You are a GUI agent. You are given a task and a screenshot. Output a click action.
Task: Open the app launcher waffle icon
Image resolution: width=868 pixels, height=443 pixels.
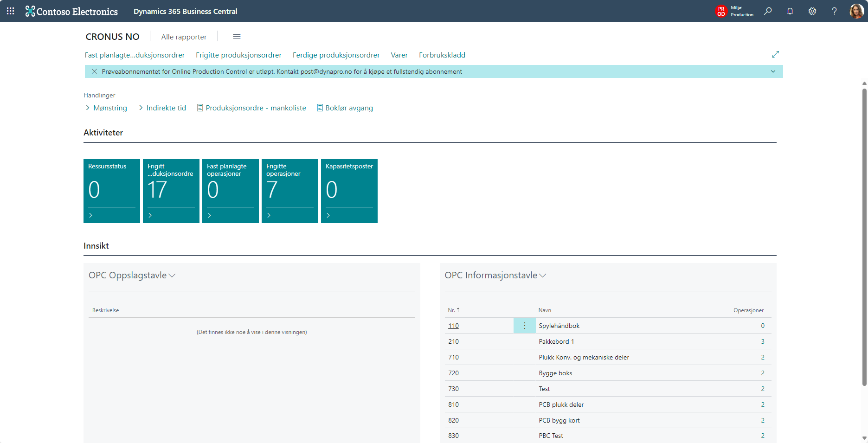pos(10,11)
